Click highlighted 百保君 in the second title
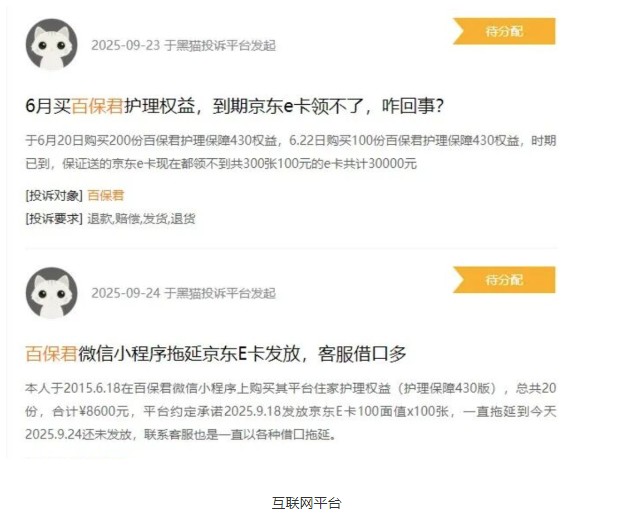644x519 pixels. point(51,354)
